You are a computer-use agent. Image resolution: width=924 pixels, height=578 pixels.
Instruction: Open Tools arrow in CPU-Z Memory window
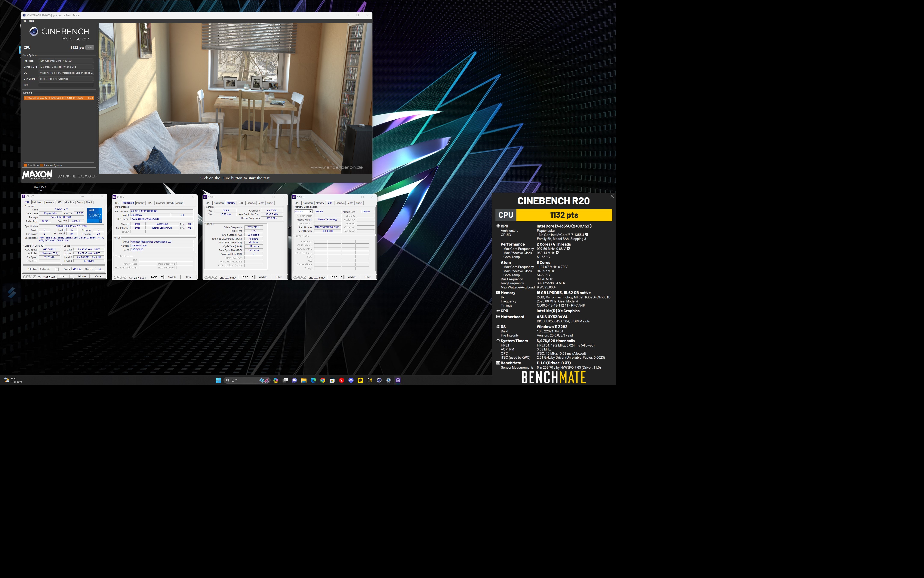click(252, 277)
